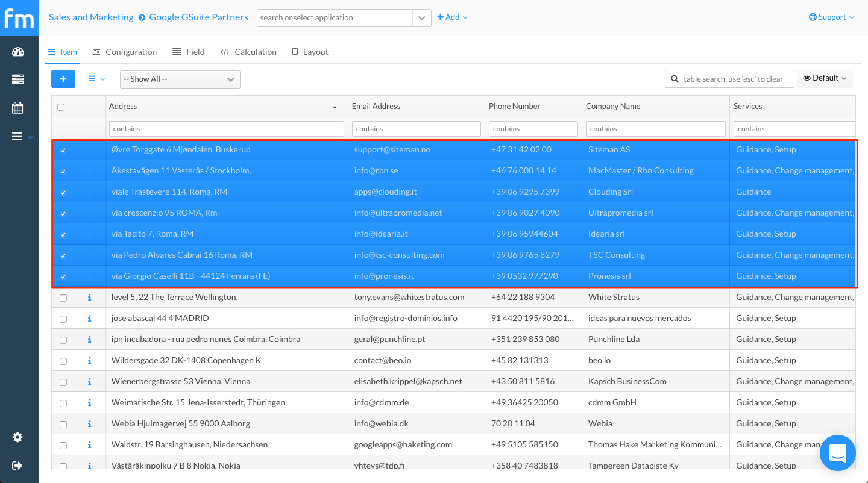Check the beo.io row checkbox
This screenshot has height=483, width=868.
pos(63,361)
